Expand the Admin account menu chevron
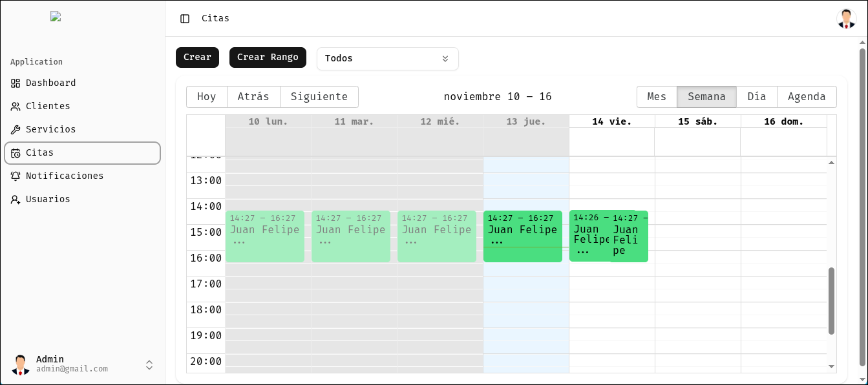Screen dimensions: 868x385 tap(149, 365)
